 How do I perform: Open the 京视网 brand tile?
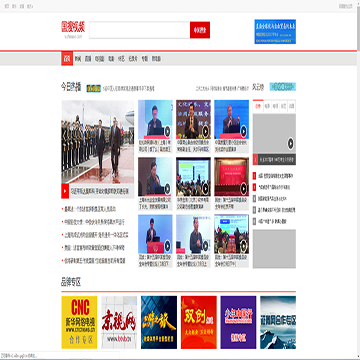coord(119,322)
